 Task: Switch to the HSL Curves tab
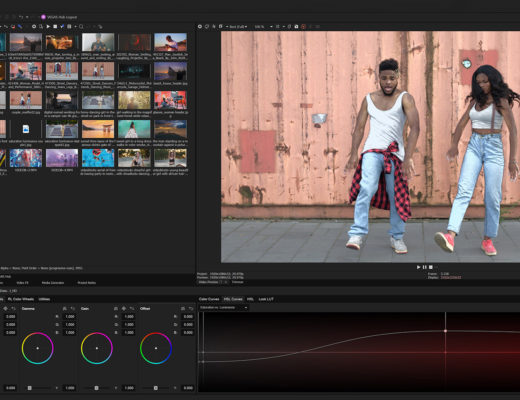point(233,299)
